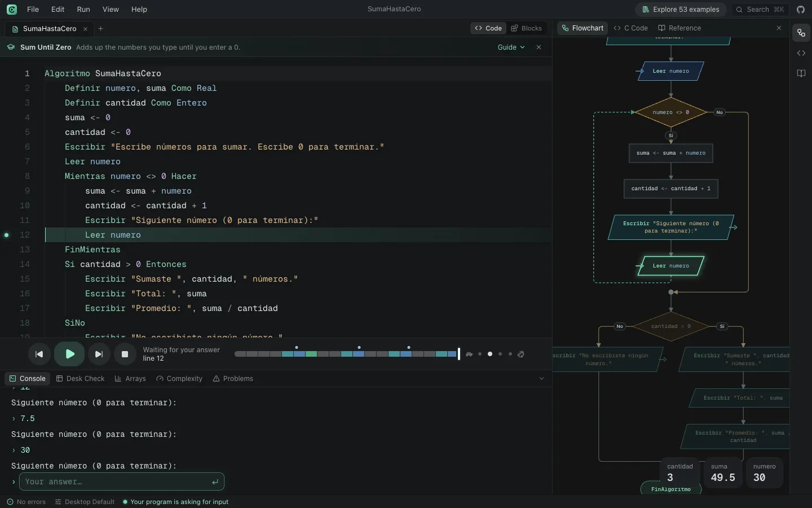Switch editor to Code view
Viewport: 812px width, 508px height.
[488, 28]
